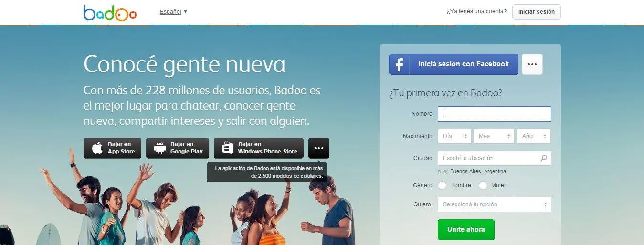Click the Iniciar sesión button

coord(537,12)
